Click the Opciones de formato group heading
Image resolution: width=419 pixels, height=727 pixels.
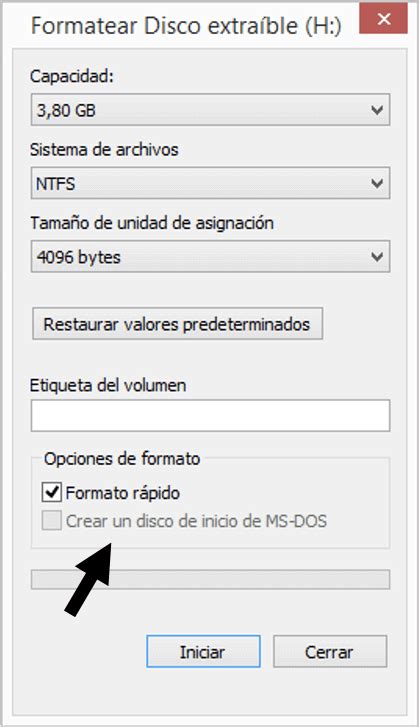pyautogui.click(x=122, y=459)
